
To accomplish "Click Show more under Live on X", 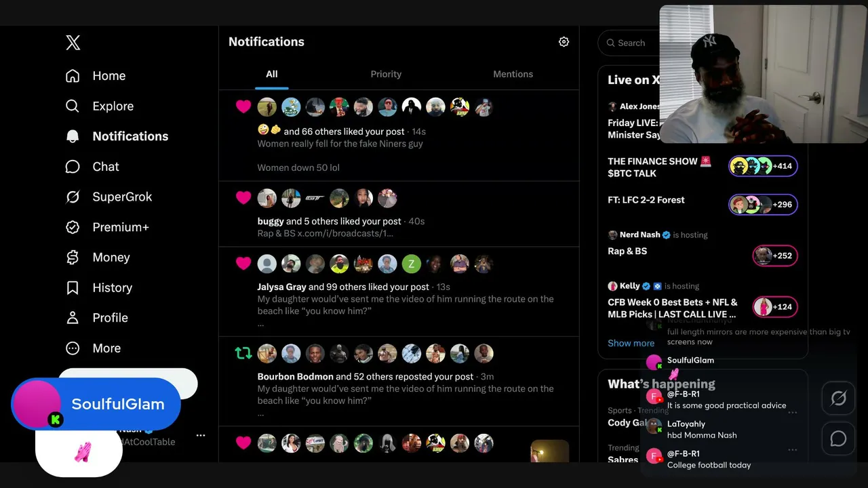I will (631, 343).
